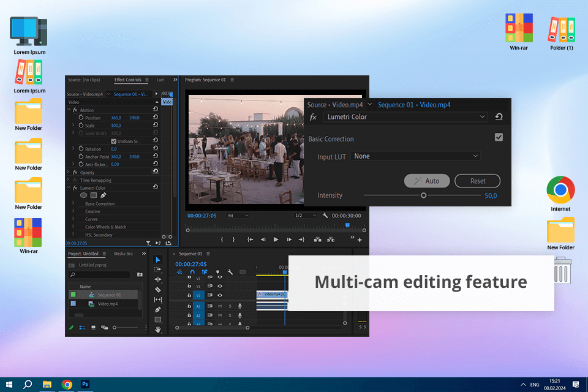Reset Lumetri Color effect in enlarged panel

(499, 116)
